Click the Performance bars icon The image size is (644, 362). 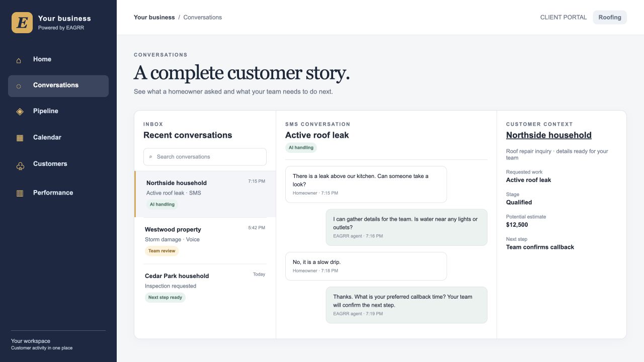pos(20,193)
